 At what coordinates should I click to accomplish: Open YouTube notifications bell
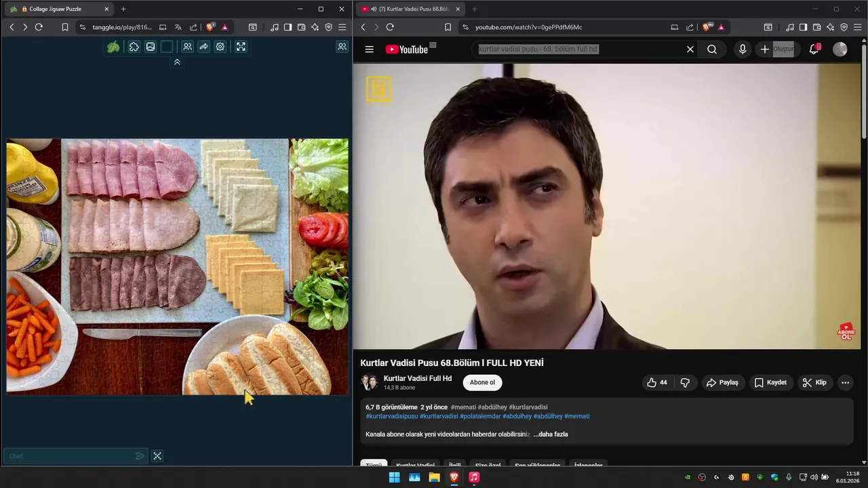814,49
